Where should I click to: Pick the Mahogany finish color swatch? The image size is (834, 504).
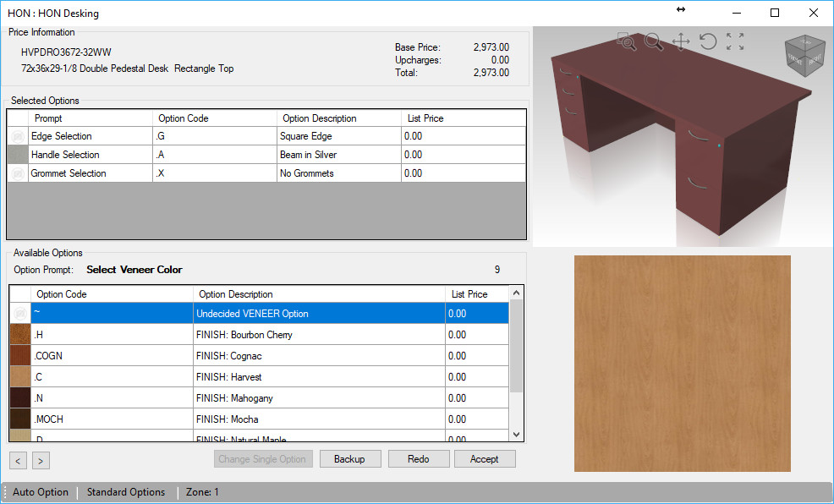[20, 398]
